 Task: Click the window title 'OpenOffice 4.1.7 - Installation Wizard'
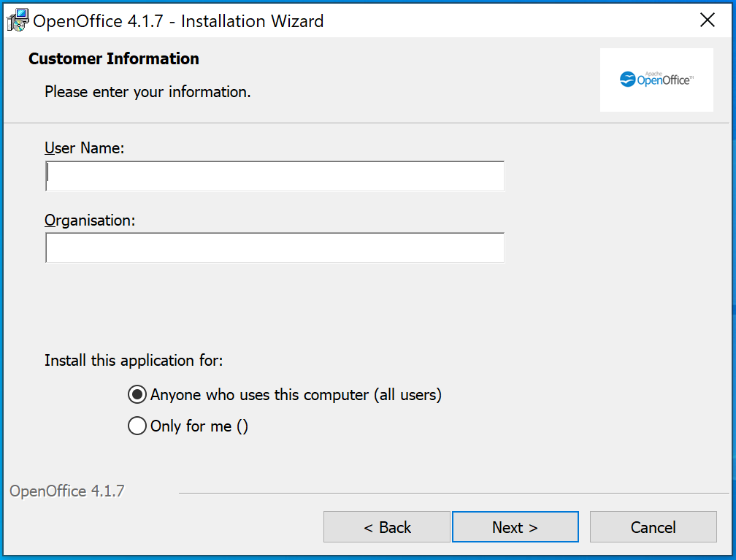178,21
